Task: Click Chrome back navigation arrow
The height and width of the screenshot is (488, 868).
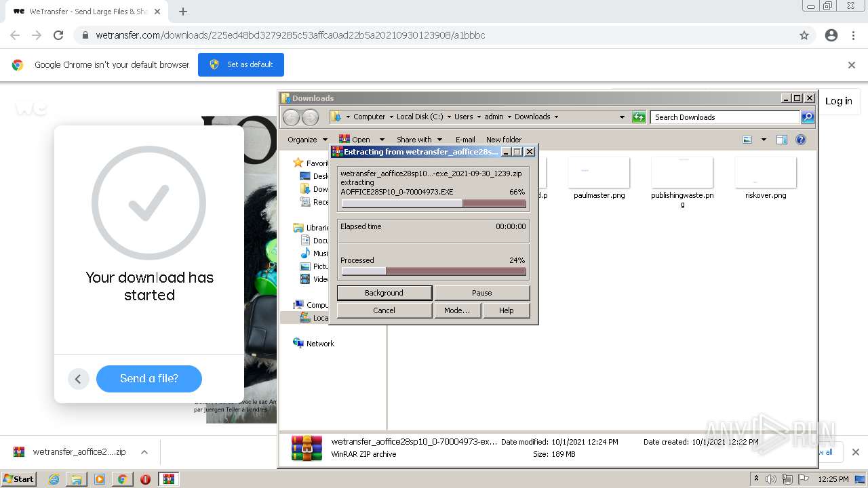Action: click(x=15, y=35)
